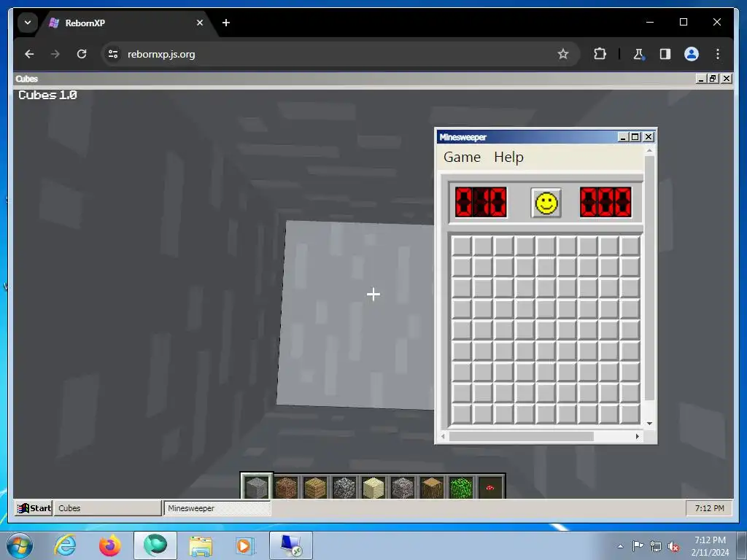The width and height of the screenshot is (747, 560).
Task: Select the cobblestone block in hotbar
Action: 344,488
